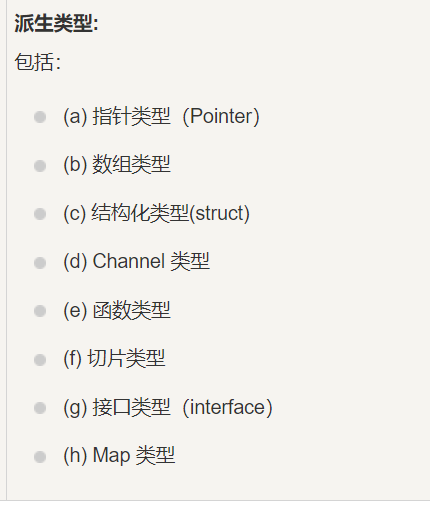The image size is (430, 505).
Task: Select the (d) Channel 类型 item
Action: pyautogui.click(x=136, y=262)
